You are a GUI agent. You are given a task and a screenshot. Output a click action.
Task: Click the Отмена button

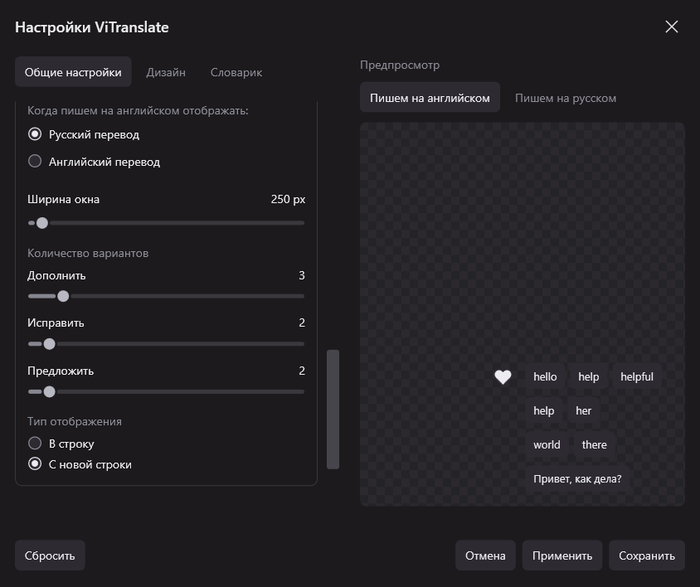pos(485,555)
